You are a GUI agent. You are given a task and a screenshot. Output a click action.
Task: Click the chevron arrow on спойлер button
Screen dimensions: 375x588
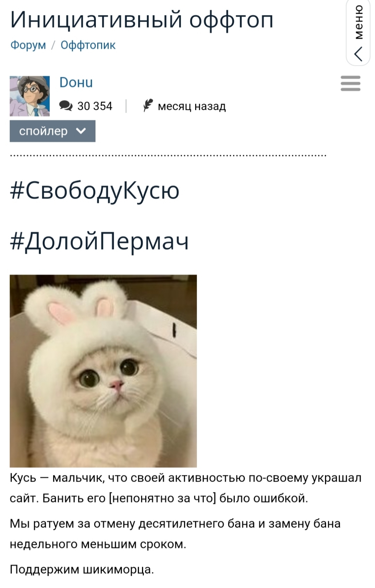click(x=81, y=131)
